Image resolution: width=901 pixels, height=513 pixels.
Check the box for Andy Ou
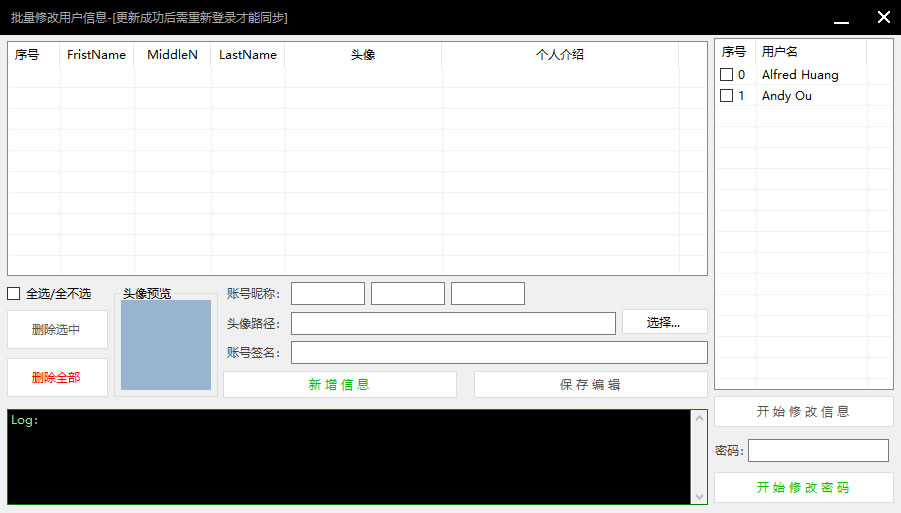point(726,96)
